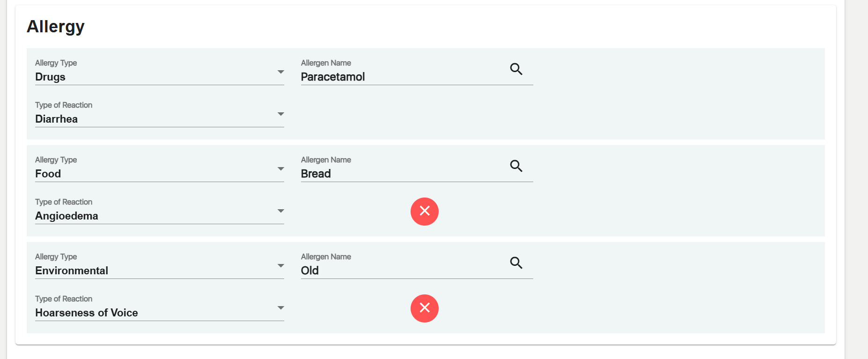
Task: Click the search icon beside Bread
Action: 516,166
